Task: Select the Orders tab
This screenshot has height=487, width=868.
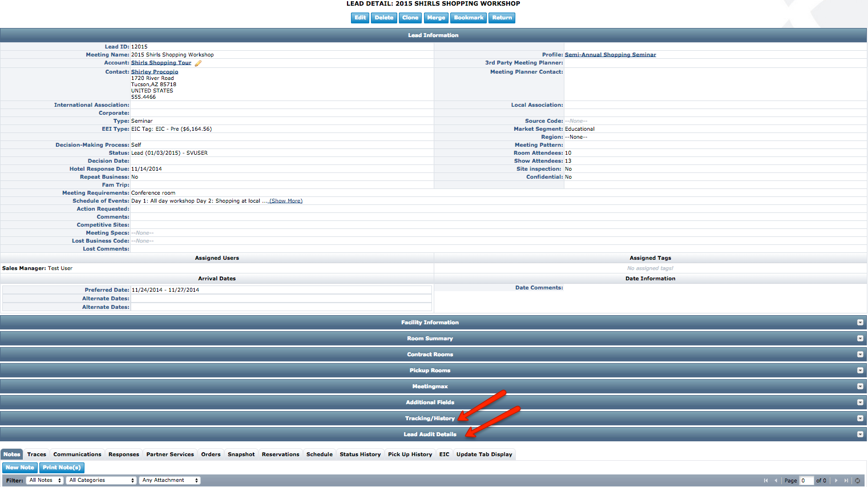Action: 211,454
